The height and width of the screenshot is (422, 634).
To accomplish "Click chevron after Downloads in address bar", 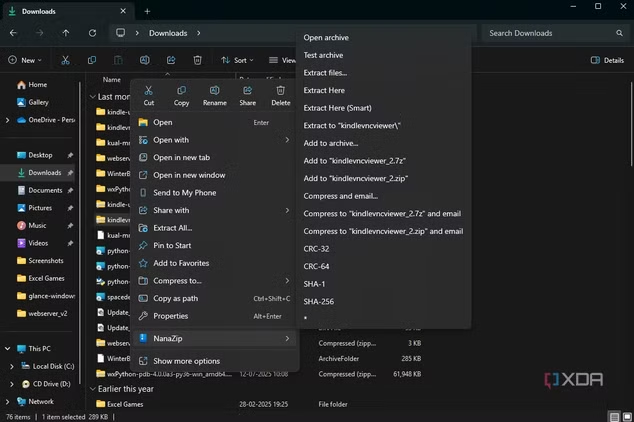I will click(x=199, y=33).
